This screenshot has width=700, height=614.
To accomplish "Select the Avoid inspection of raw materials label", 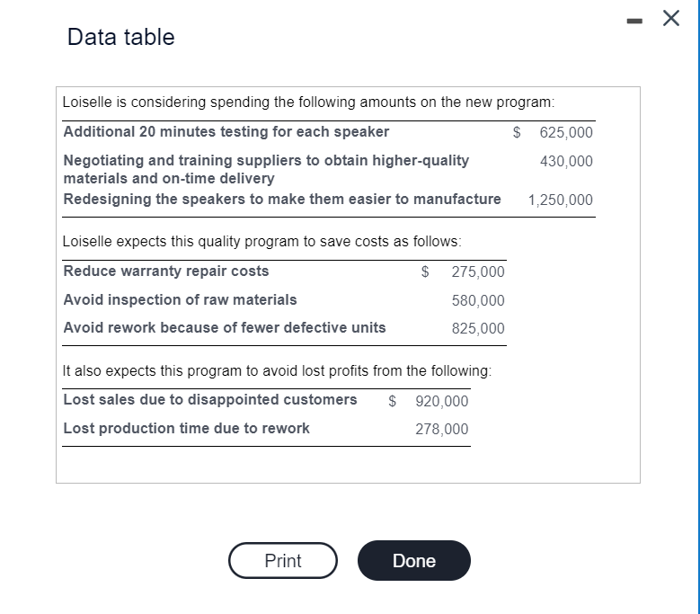I will pyautogui.click(x=180, y=299).
